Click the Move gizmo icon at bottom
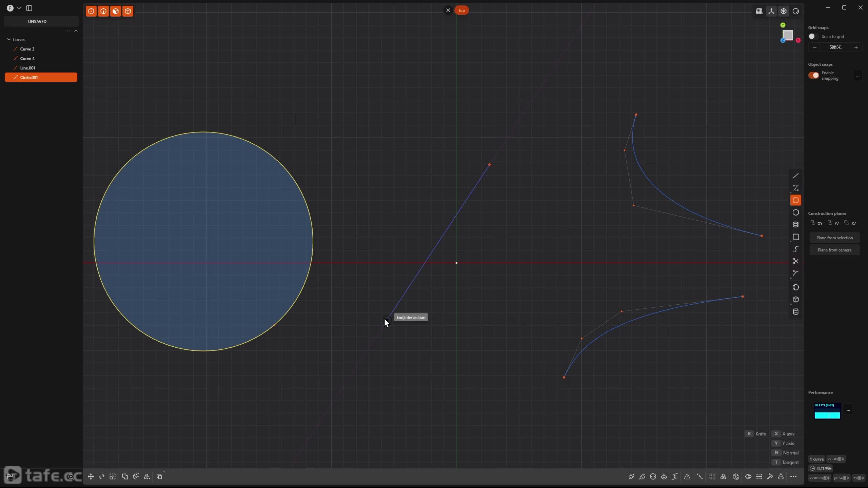 (91, 476)
